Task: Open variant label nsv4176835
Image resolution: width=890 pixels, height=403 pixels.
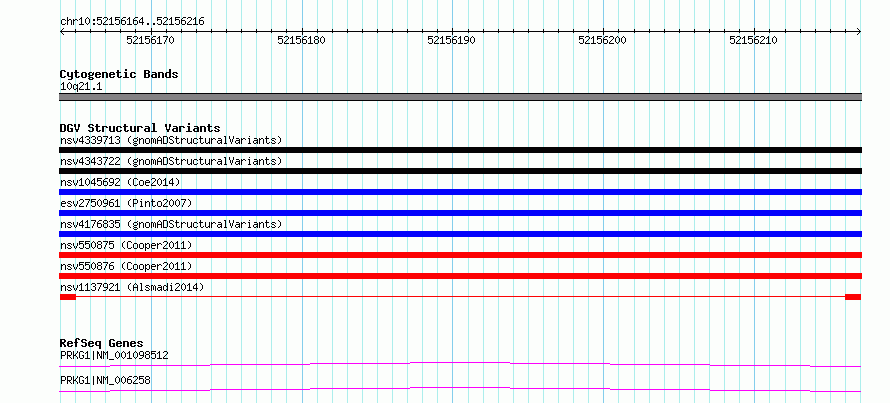Action: coord(171,224)
